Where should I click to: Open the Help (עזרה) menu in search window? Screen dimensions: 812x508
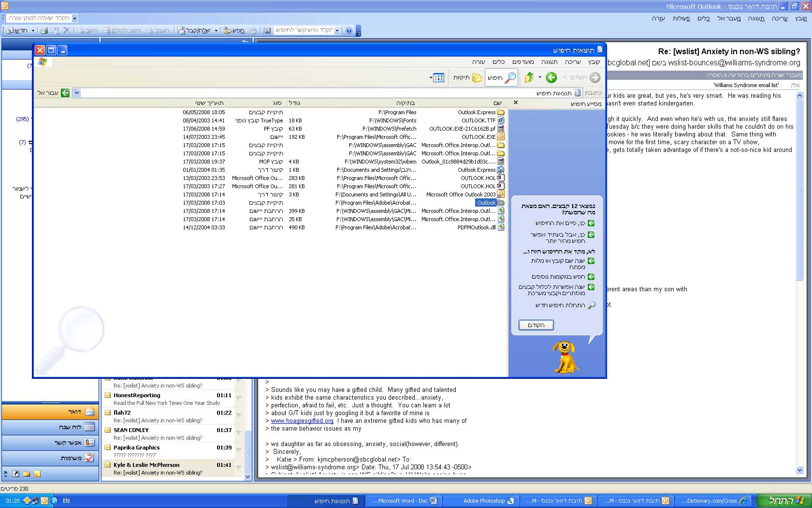pyautogui.click(x=478, y=62)
